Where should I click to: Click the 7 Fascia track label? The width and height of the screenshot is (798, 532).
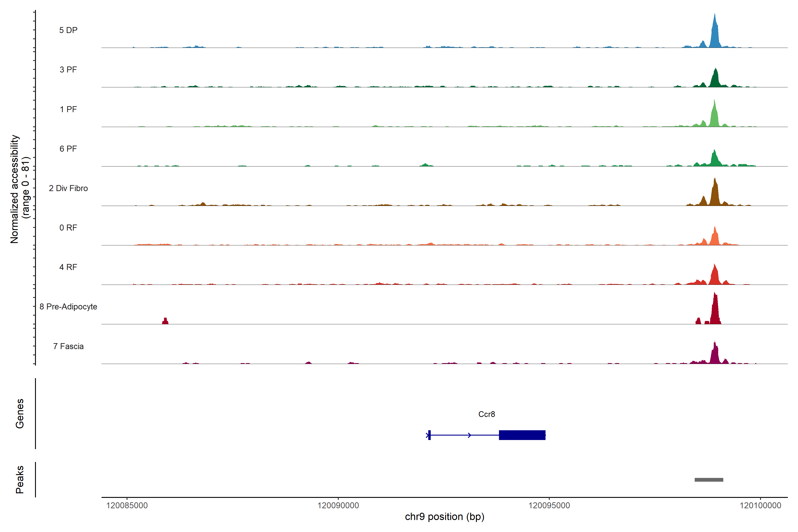[x=68, y=346]
